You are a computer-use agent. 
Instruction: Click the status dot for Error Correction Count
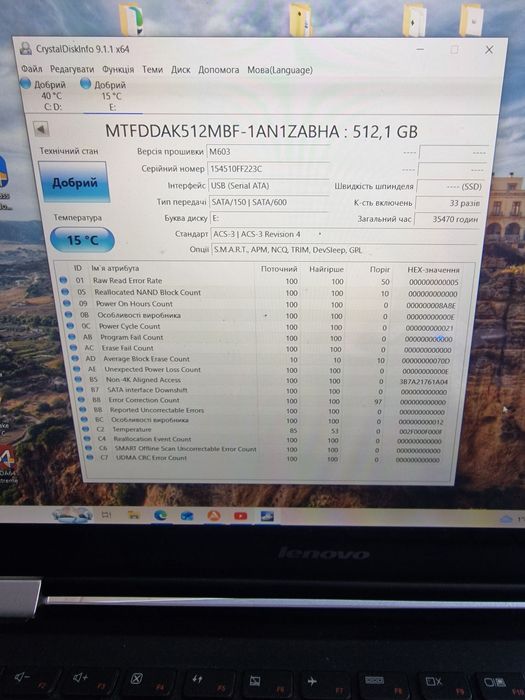[x=82, y=400]
